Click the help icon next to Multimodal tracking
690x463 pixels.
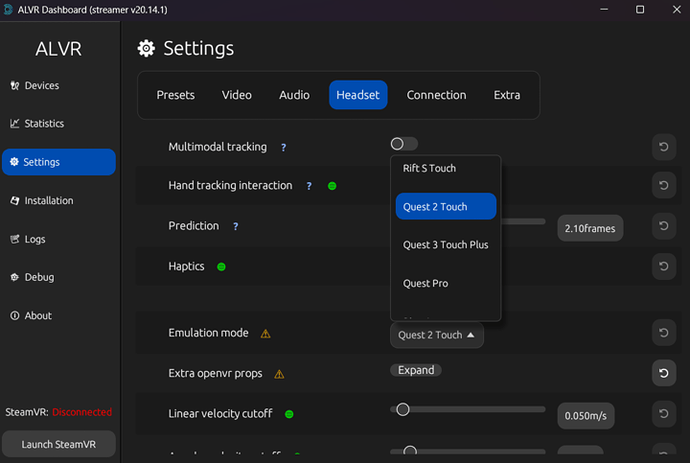283,147
